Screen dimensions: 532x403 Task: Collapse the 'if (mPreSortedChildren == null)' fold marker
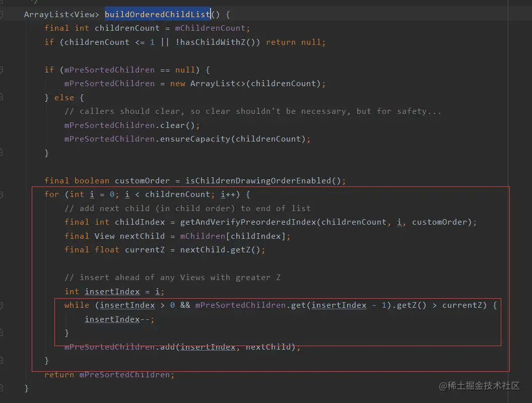coord(1,70)
